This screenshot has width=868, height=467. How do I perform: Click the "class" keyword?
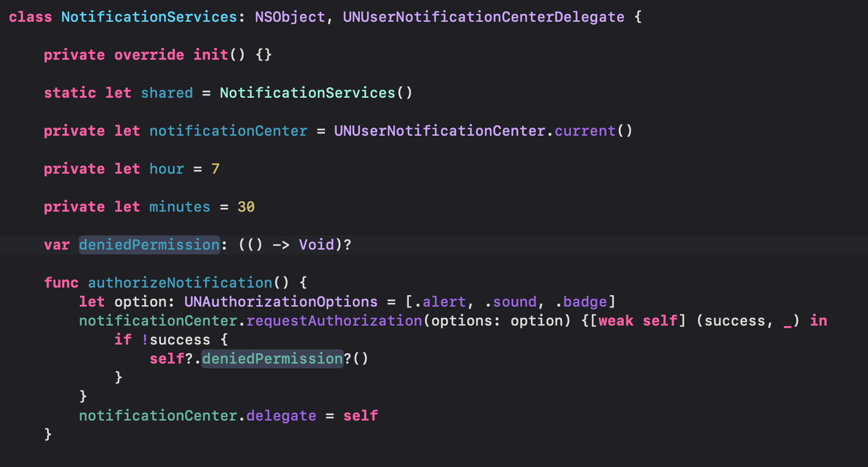(x=31, y=17)
